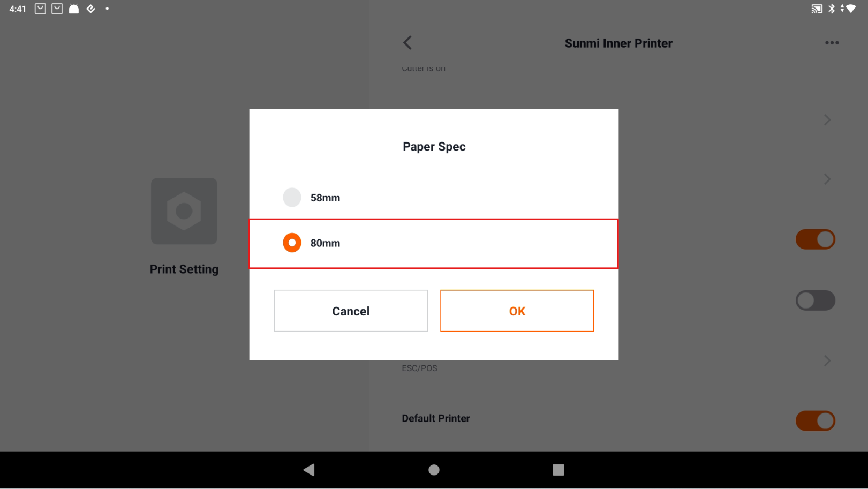Tap the 80mm option label
868x489 pixels.
click(x=325, y=243)
